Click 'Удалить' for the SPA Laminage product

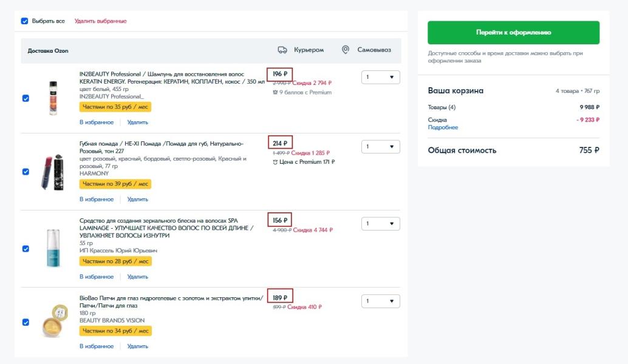(138, 277)
